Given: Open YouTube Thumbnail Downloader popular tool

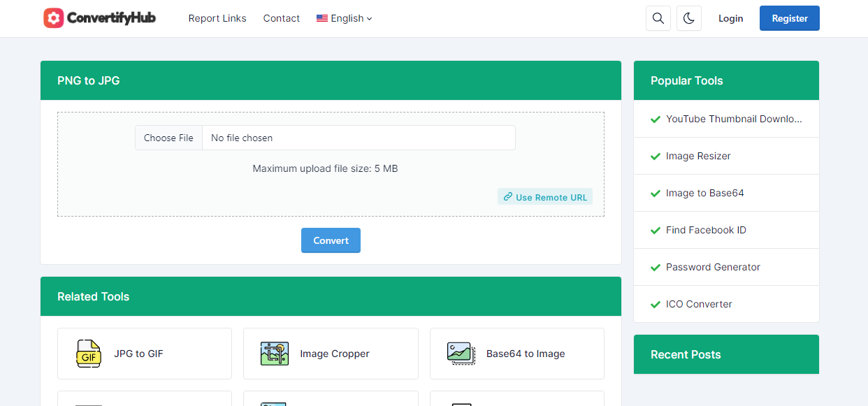Looking at the screenshot, I should (734, 119).
